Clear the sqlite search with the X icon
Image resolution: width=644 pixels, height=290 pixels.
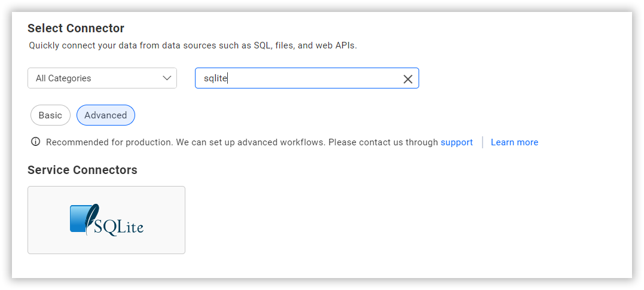[x=407, y=79]
